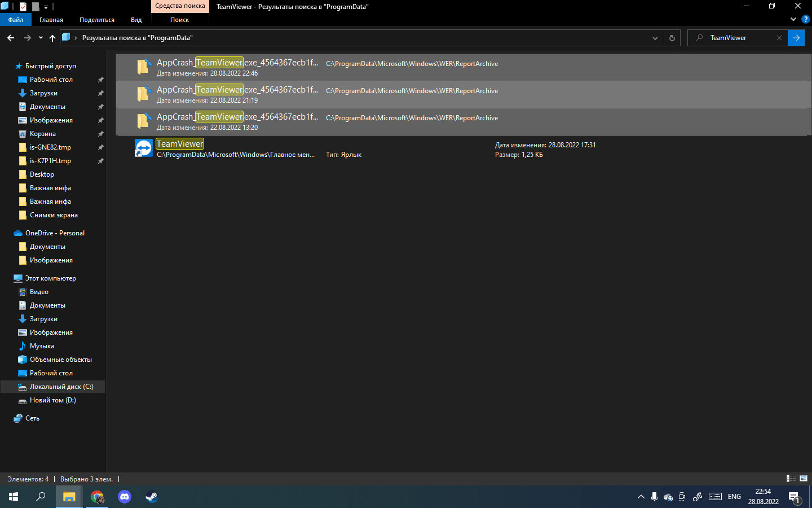Open OneDrive - Personal in sidebar
This screenshot has height=508, width=812.
tap(55, 233)
